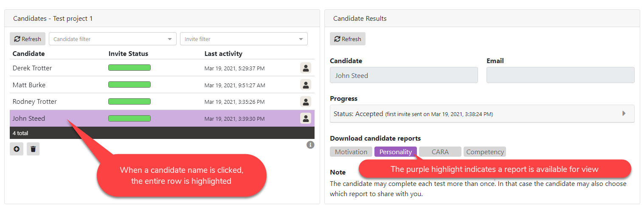
Task: Click John Steed's profile icon
Action: click(306, 119)
